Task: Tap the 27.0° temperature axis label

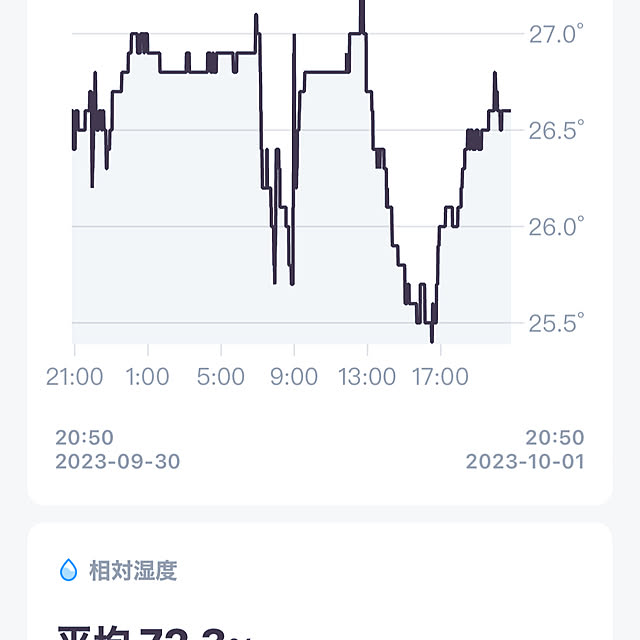Action: pyautogui.click(x=556, y=34)
